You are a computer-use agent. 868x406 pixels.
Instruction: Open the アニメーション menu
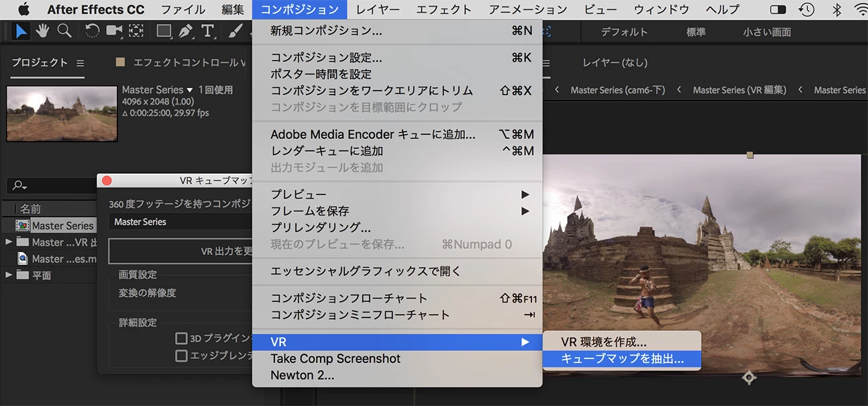pyautogui.click(x=528, y=9)
